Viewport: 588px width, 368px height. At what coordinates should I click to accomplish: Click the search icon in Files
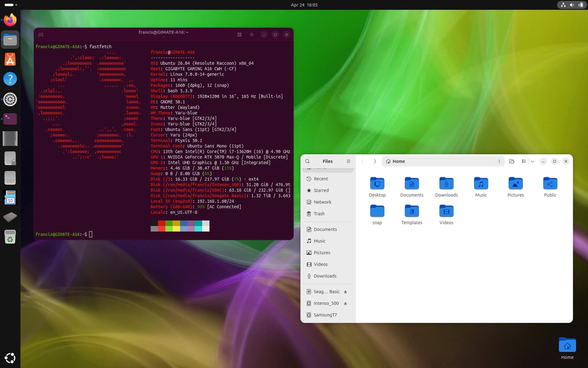(307, 161)
